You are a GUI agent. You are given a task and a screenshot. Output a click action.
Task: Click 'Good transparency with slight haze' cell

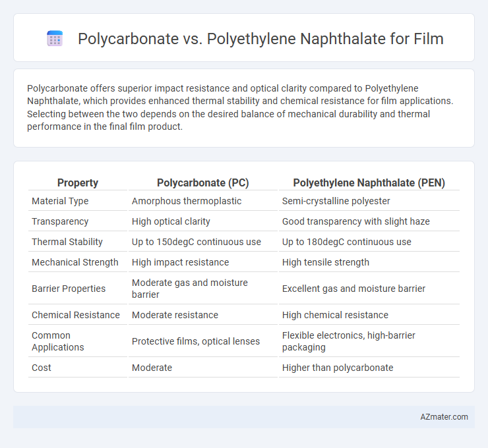coord(355,221)
